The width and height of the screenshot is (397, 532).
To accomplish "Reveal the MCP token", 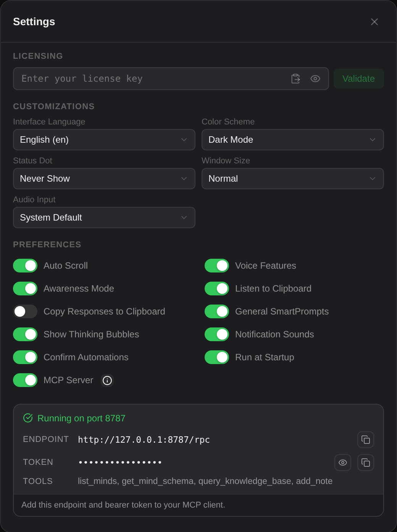I will point(343,463).
